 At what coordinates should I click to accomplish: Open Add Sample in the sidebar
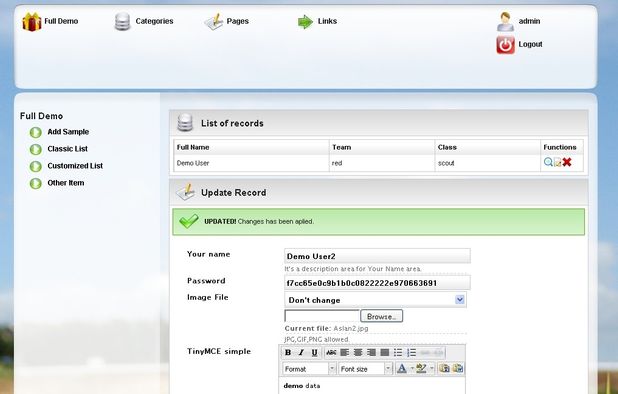(x=68, y=132)
